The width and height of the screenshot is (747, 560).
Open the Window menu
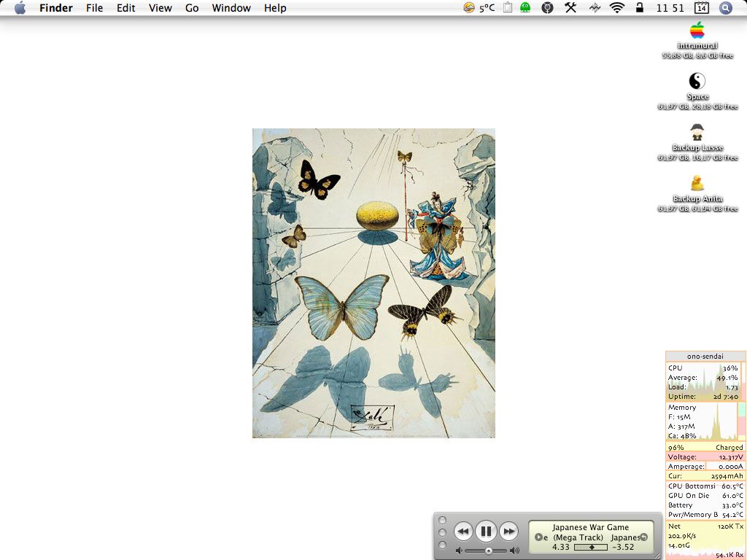pos(231,8)
